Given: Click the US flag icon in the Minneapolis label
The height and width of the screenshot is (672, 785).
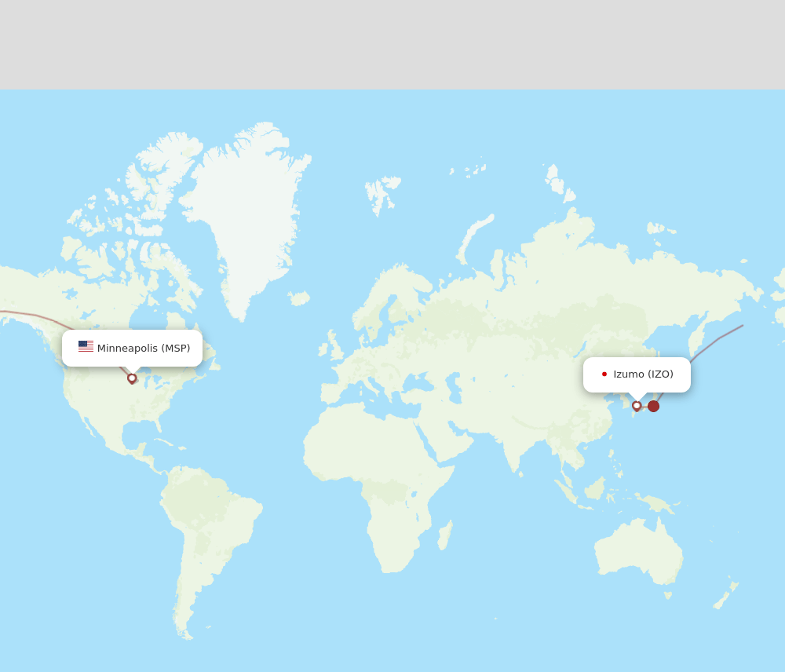Looking at the screenshot, I should [x=86, y=346].
